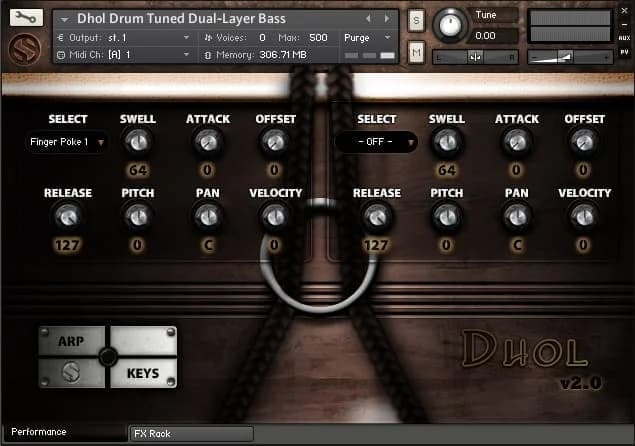Click the Soundiron logo in the header
Image resolution: width=635 pixels, height=446 pixels.
click(25, 48)
